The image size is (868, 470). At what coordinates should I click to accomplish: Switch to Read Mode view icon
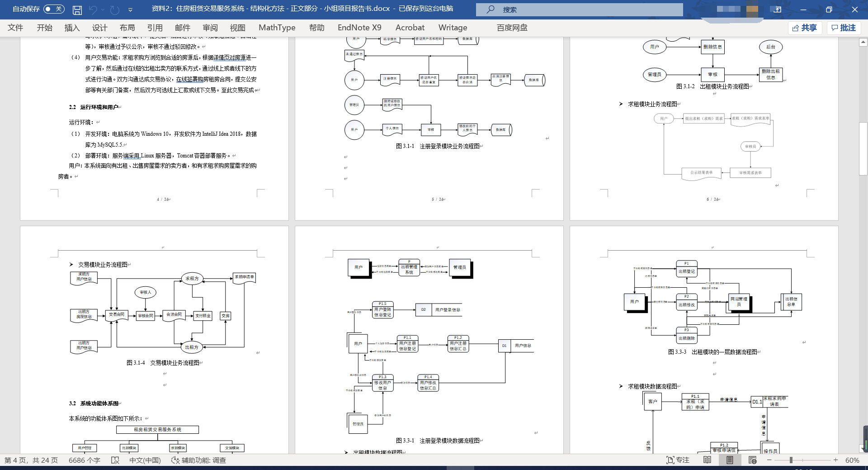point(707,460)
